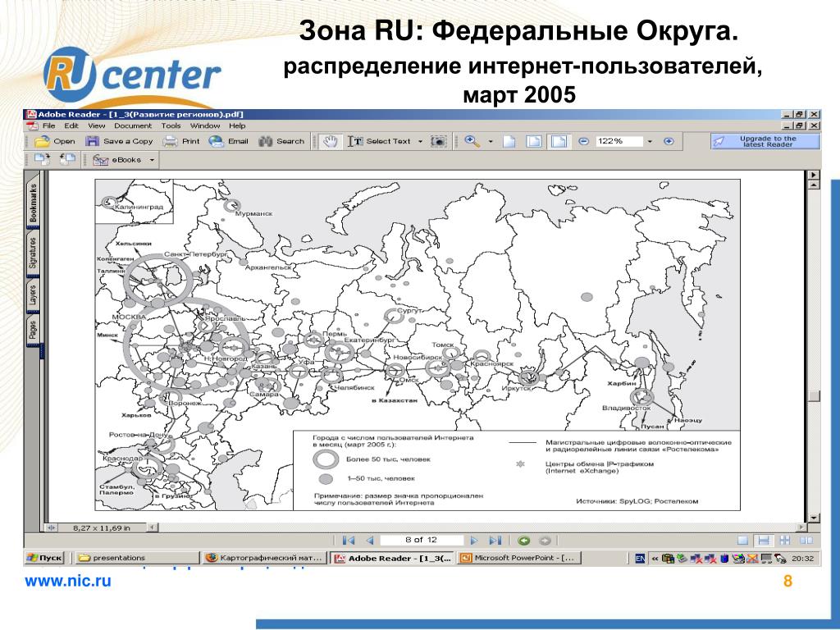840x630 pixels.
Task: Open Zoom tool dropdown arrow
Action: 491,141
